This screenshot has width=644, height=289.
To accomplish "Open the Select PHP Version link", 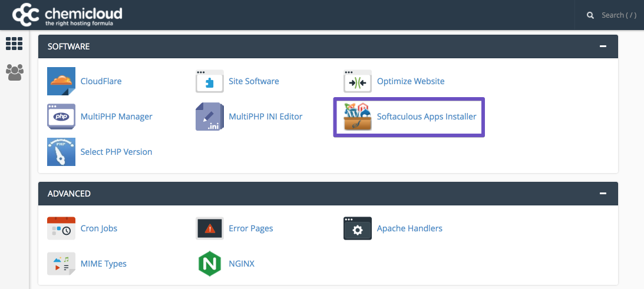I will [116, 152].
